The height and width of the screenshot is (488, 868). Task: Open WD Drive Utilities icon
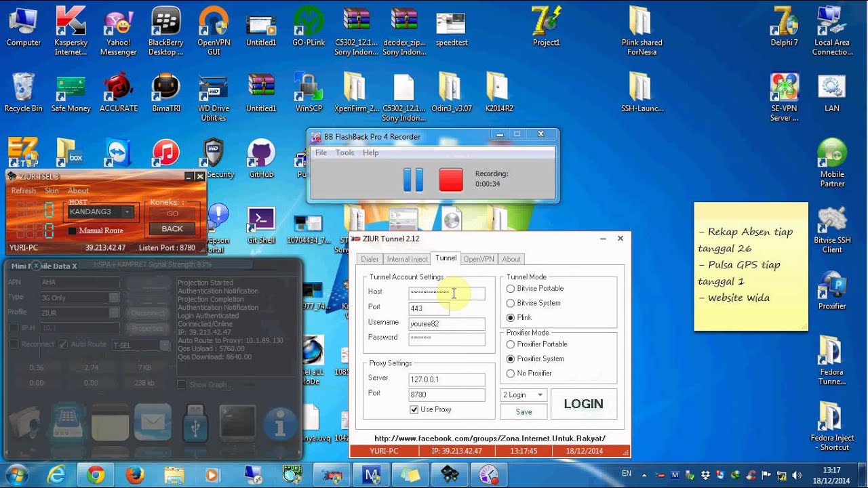tap(214, 97)
